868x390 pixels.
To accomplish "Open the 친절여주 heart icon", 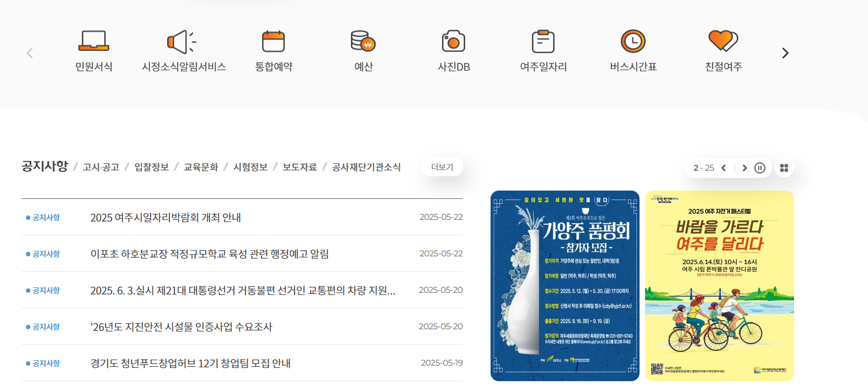I will tap(723, 41).
